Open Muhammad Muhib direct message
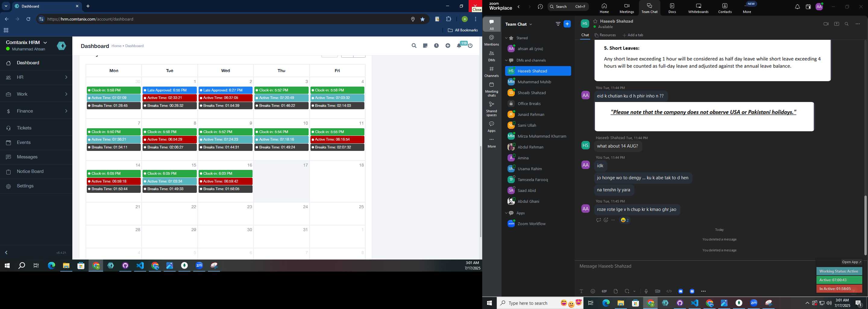The width and height of the screenshot is (868, 309). click(x=538, y=82)
